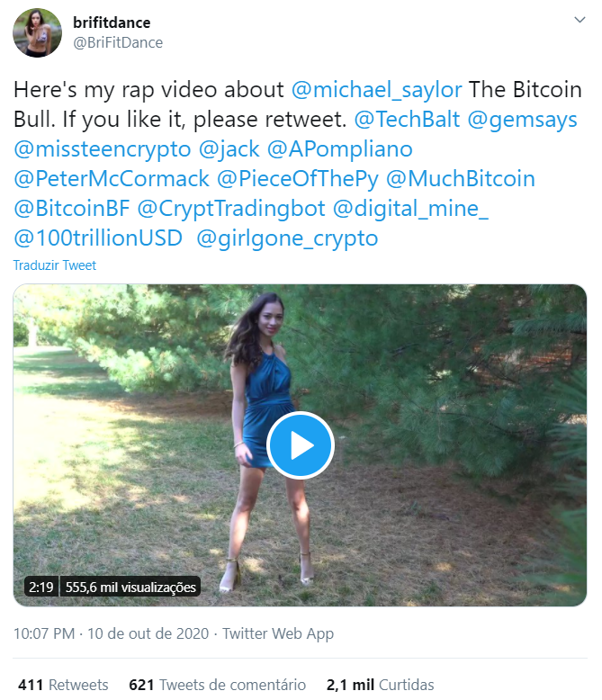View the 621 Tweets de comentário
The image size is (602, 700).
coord(218,685)
